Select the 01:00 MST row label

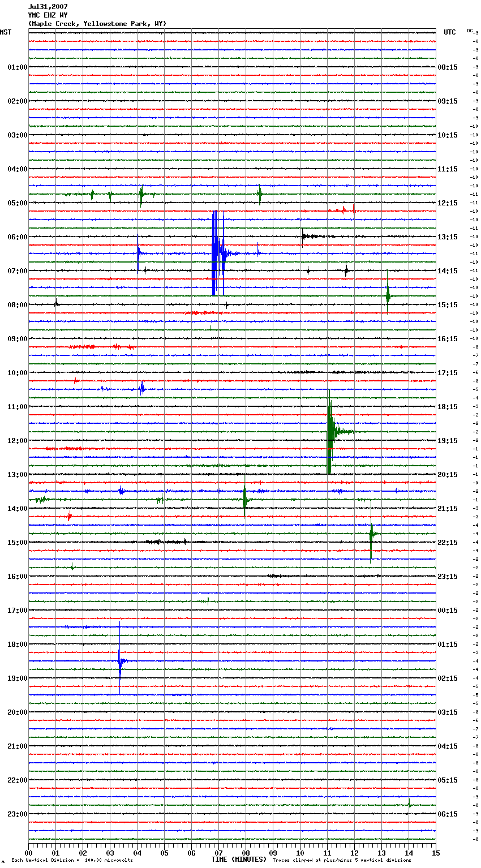(18, 67)
